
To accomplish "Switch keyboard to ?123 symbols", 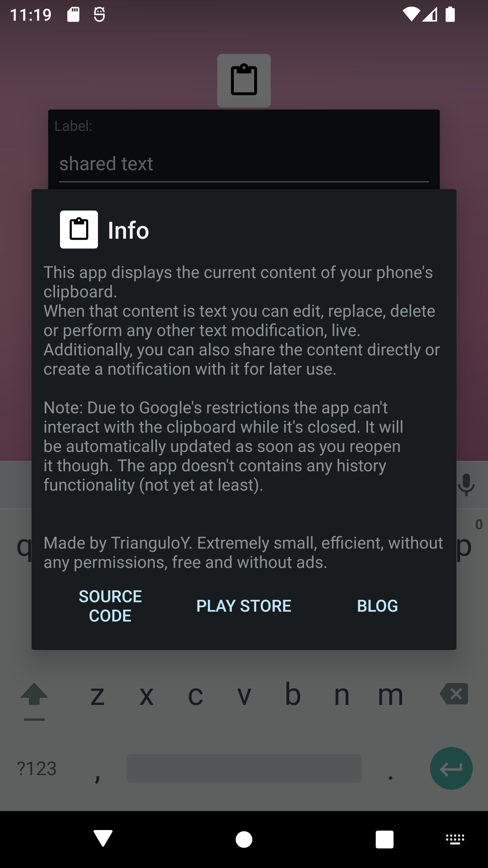I will coord(37,768).
